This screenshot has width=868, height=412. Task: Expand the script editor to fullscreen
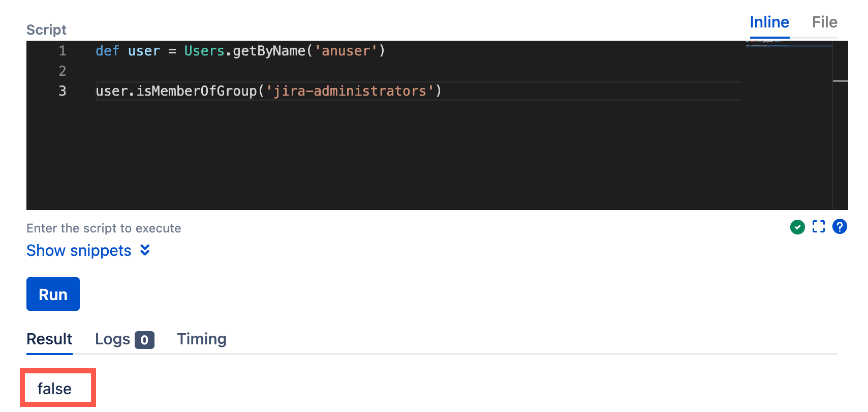[818, 227]
